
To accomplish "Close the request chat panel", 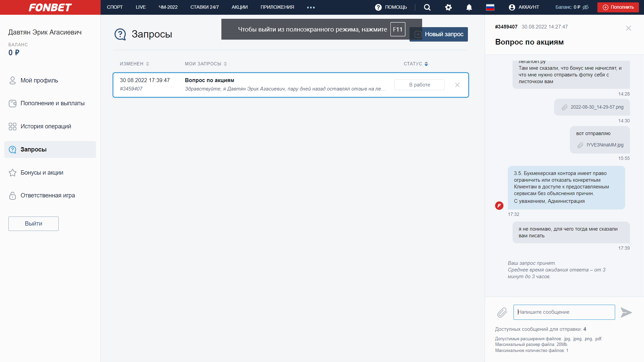I will pos(628,28).
